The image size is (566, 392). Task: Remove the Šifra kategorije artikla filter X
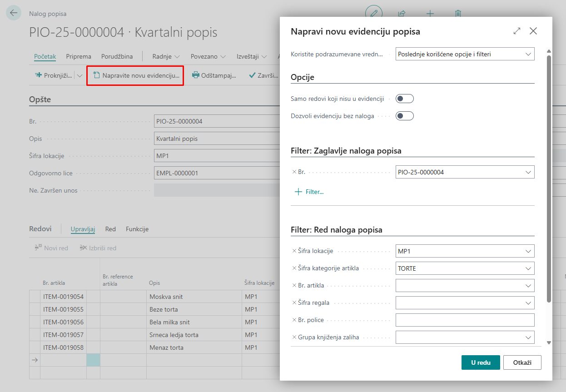tap(294, 268)
